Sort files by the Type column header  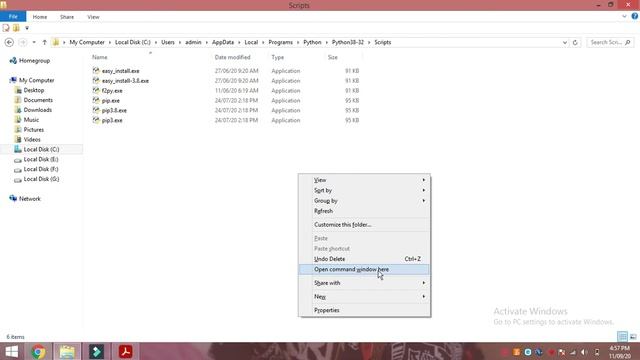point(278,57)
